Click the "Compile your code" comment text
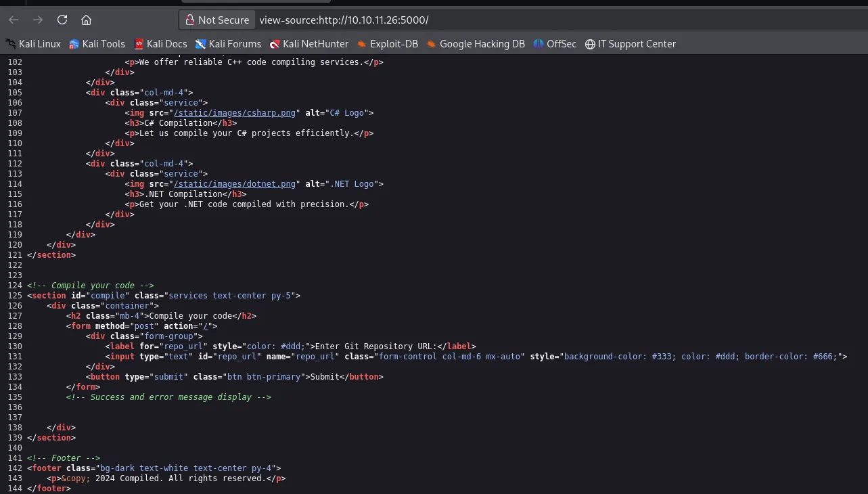 pyautogui.click(x=91, y=286)
